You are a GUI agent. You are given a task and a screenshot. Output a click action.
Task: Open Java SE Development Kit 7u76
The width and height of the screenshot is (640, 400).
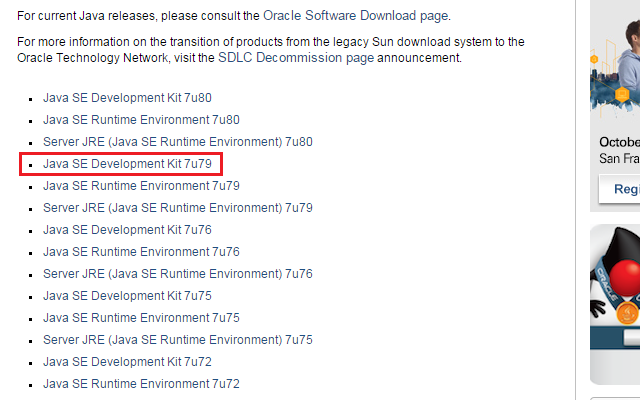127,230
